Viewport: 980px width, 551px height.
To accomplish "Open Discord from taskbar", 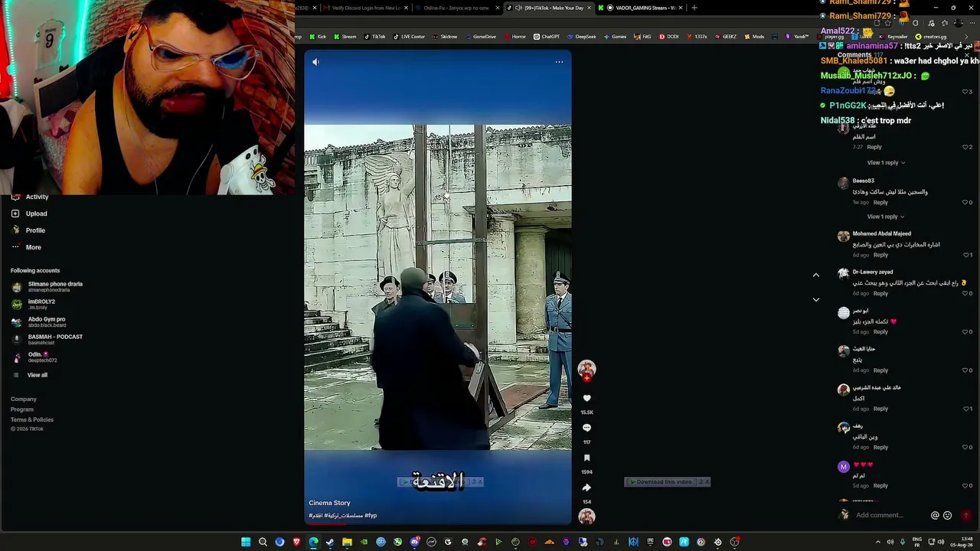I will tap(414, 543).
